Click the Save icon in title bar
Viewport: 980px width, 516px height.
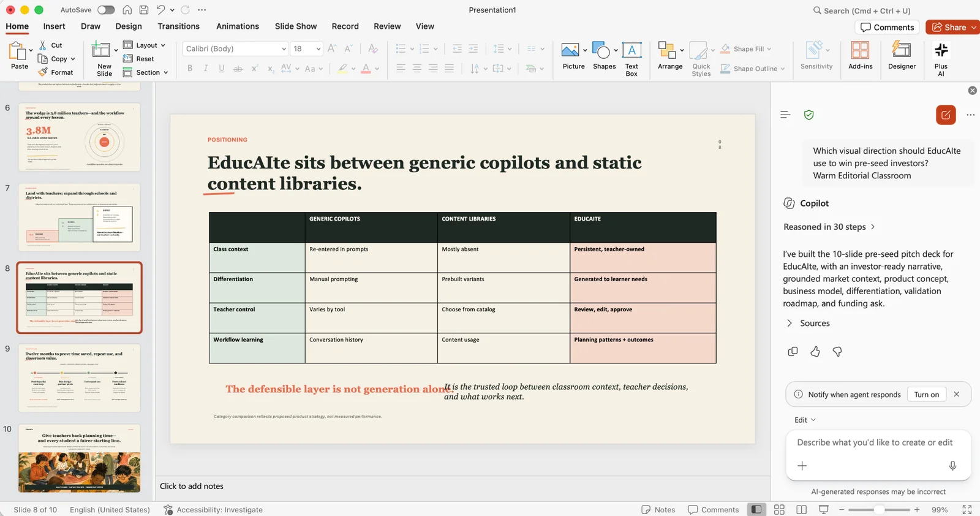[143, 10]
